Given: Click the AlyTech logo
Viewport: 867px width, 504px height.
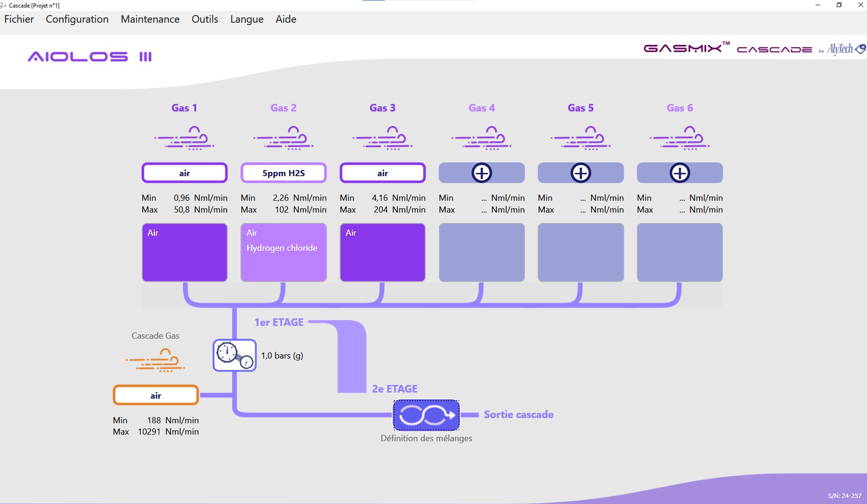Looking at the screenshot, I should (845, 49).
